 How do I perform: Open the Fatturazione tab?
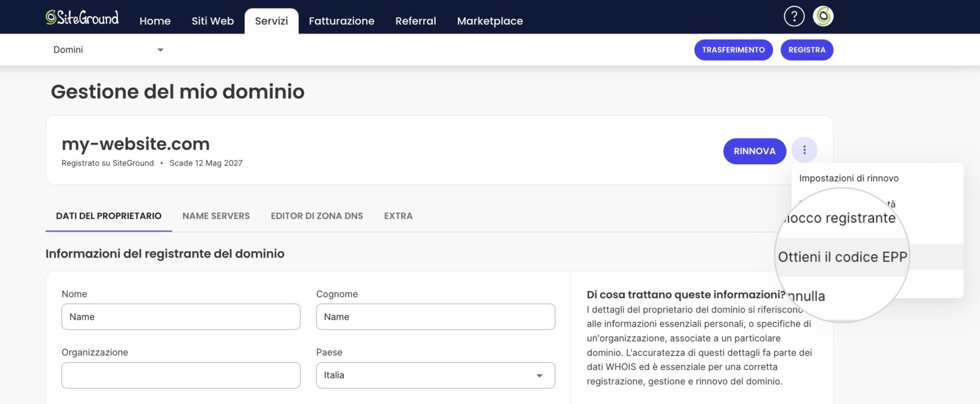342,21
